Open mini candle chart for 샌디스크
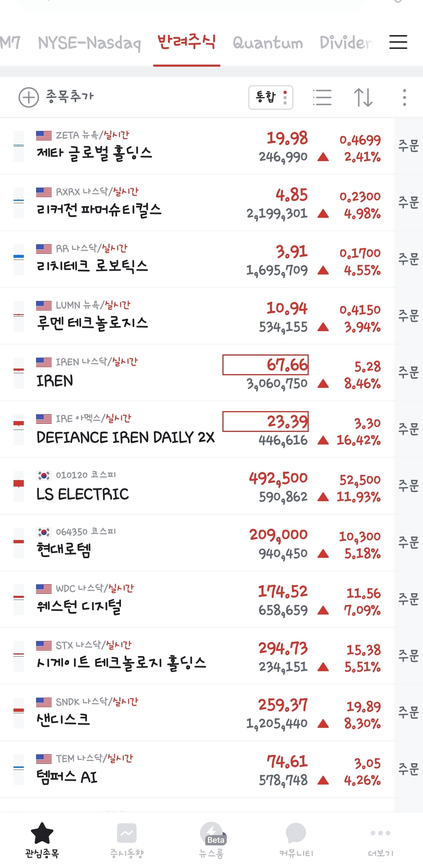Viewport: 423px width, 868px height. point(19,713)
